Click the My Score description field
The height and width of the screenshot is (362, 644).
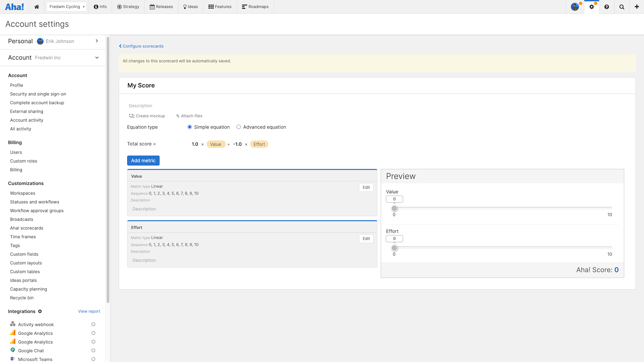pos(140,106)
